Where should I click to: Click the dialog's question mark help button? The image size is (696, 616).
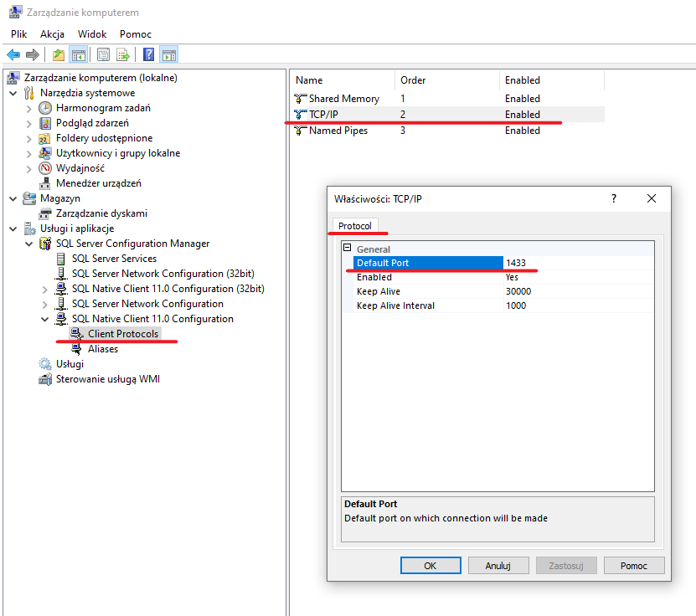pos(614,198)
